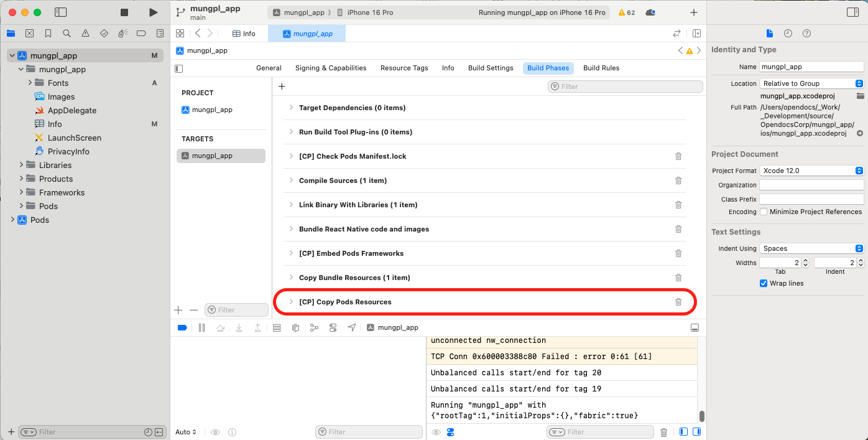Go back in editor history

pyautogui.click(x=198, y=34)
